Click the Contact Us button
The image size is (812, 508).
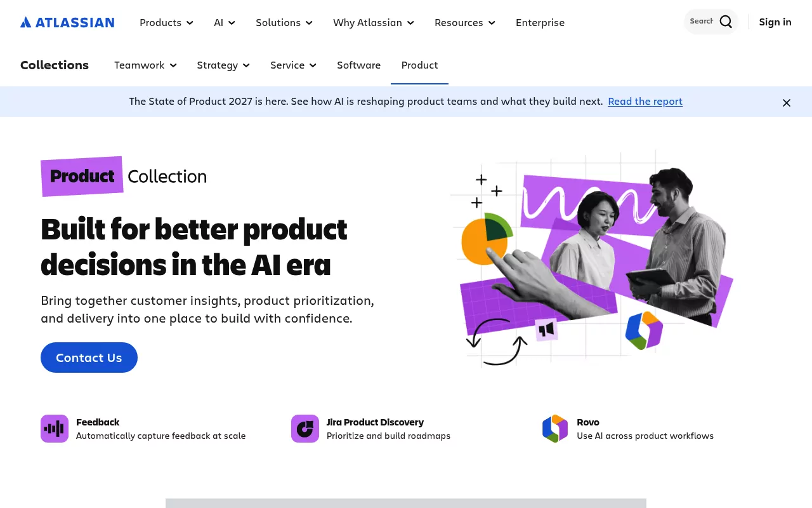coord(89,358)
